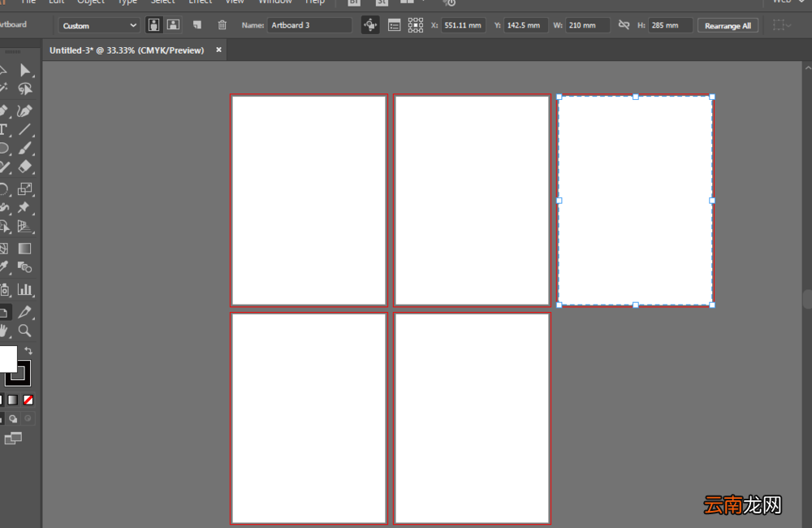Open the Custom artboard preset dropdown
This screenshot has width=812, height=528.
coord(99,25)
